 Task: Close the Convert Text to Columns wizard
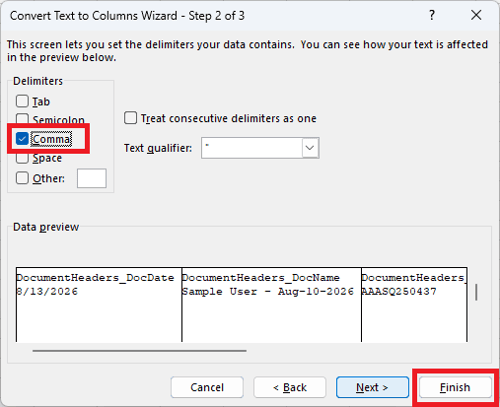[476, 15]
